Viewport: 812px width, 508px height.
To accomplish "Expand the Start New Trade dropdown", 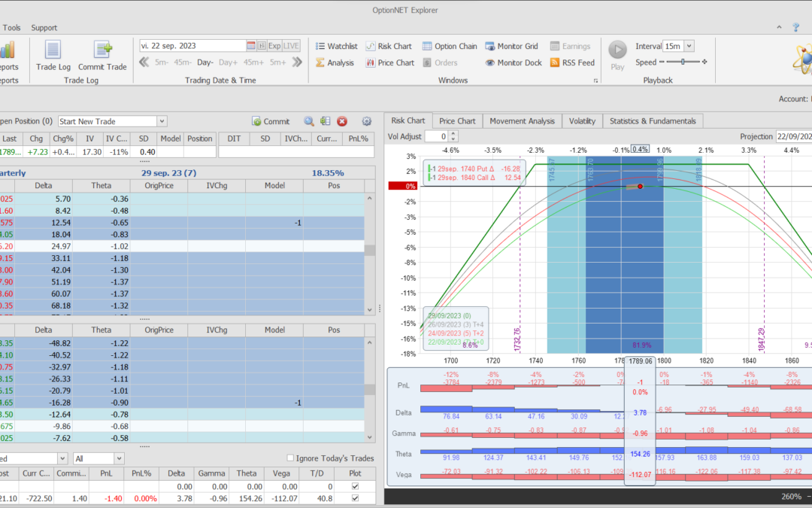I will pyautogui.click(x=162, y=121).
